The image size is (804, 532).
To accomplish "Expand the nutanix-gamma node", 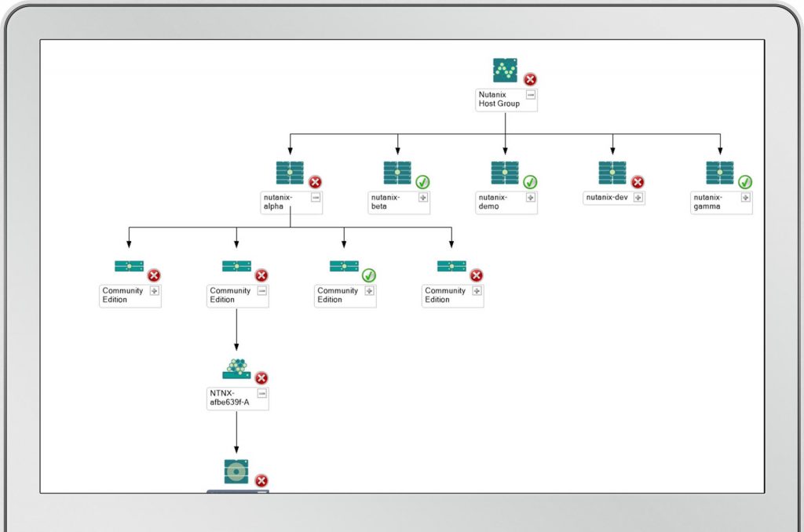I will point(746,197).
